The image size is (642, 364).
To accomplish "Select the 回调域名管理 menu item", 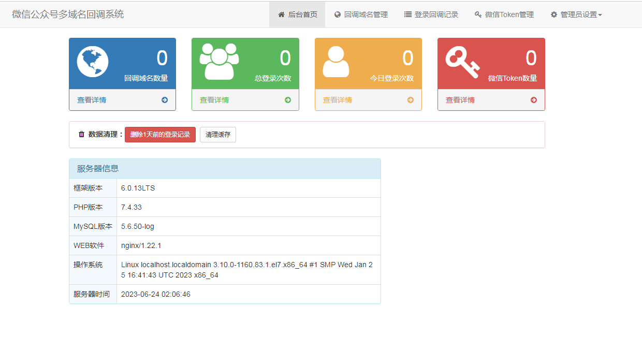I will [x=361, y=14].
